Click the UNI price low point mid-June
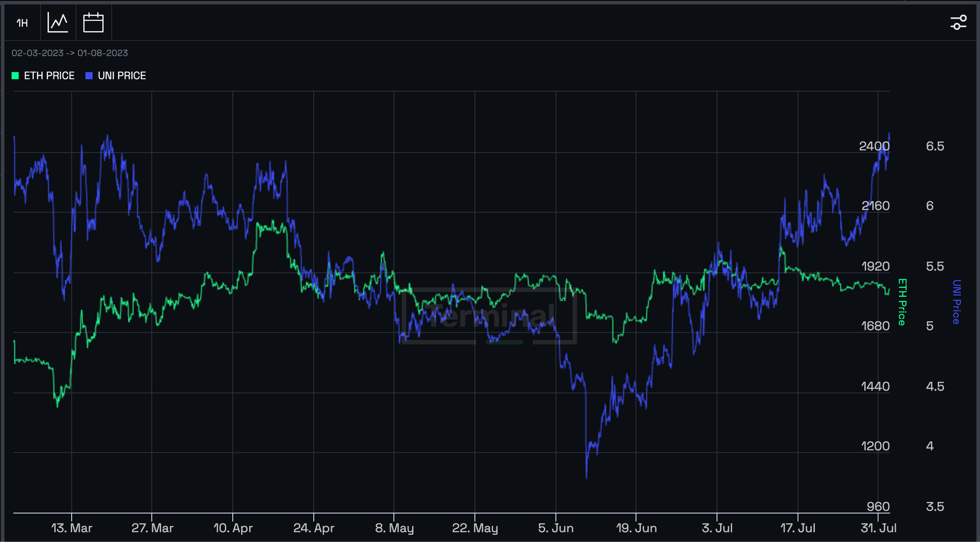Viewport: 980px width, 542px height. click(x=587, y=477)
